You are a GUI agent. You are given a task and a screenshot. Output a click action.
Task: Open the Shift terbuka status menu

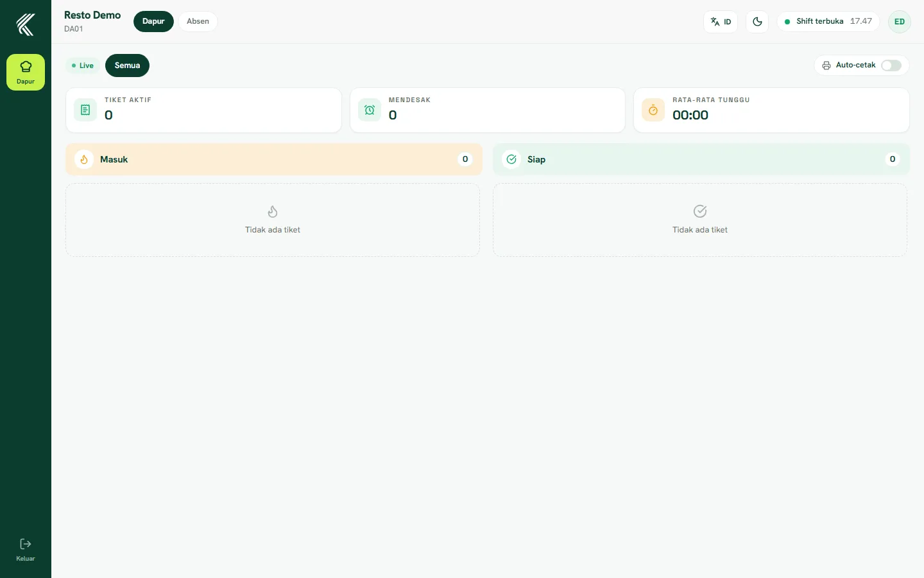click(828, 21)
